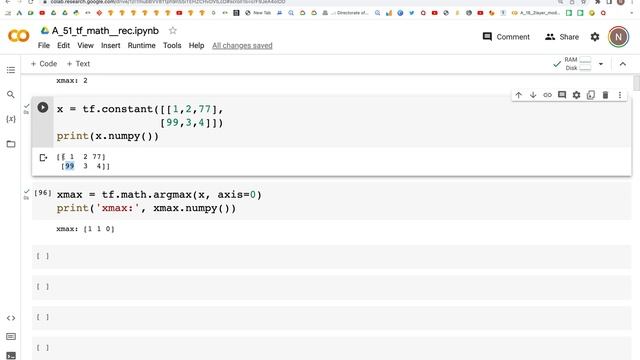Star the notebook A_51_tf_math__rec.ipynb

(x=173, y=31)
